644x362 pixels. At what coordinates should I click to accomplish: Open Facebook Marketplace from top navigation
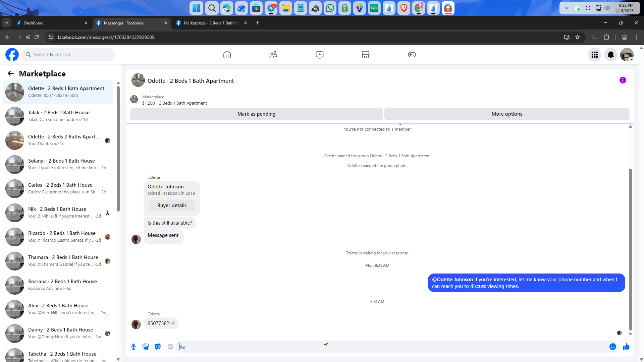tap(365, 55)
